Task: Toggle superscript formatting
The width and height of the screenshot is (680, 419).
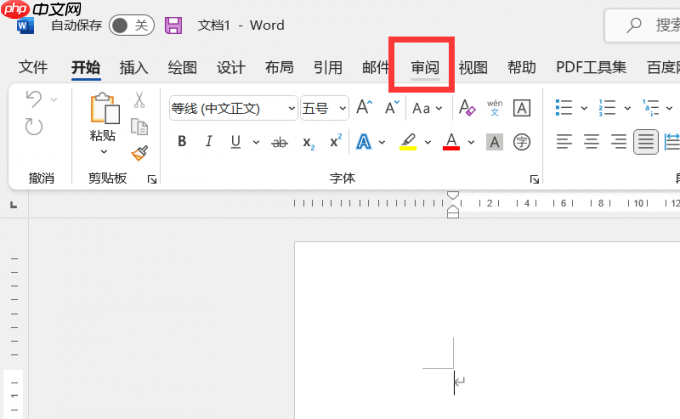Action: pos(336,141)
